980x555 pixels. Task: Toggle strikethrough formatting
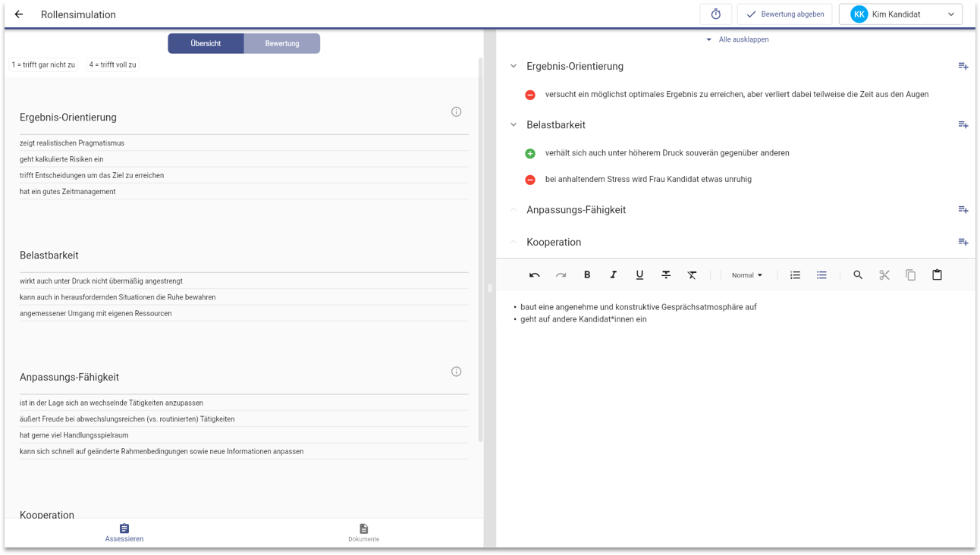666,275
